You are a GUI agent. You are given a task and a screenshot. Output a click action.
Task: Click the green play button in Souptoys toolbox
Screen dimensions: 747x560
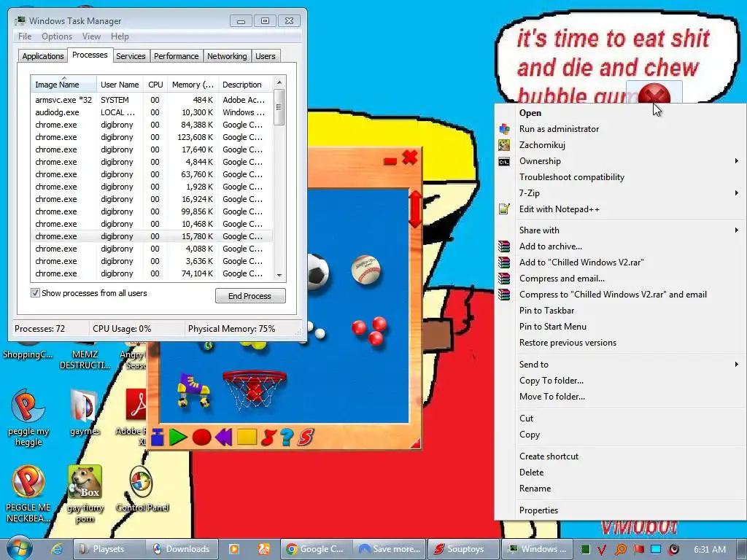tap(178, 437)
